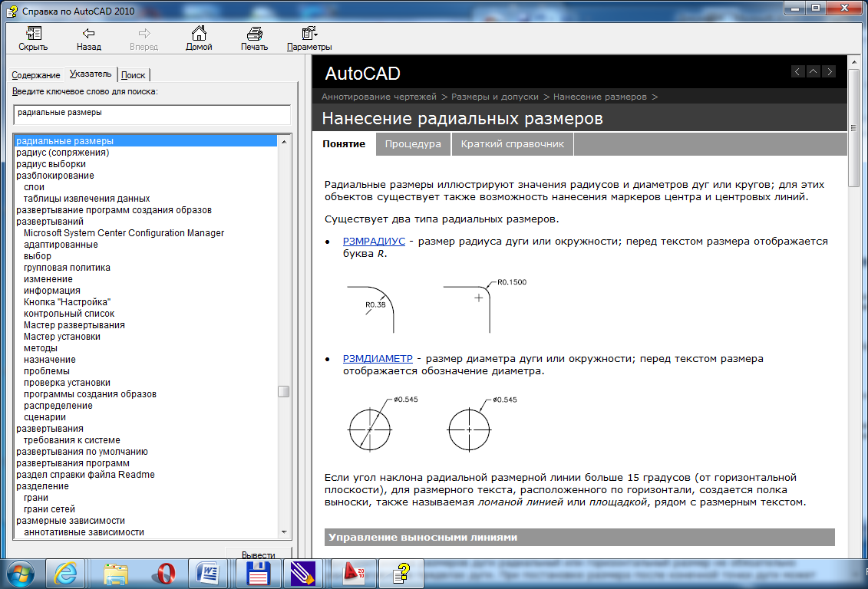This screenshot has height=589, width=868.
Task: Select index entry грани сетей
Action: (x=49, y=509)
